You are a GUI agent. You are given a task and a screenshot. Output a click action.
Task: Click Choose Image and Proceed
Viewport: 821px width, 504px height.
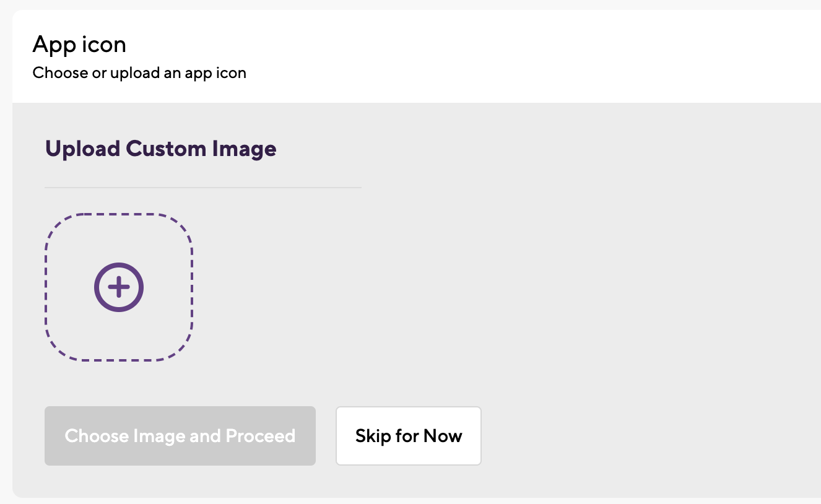180,436
